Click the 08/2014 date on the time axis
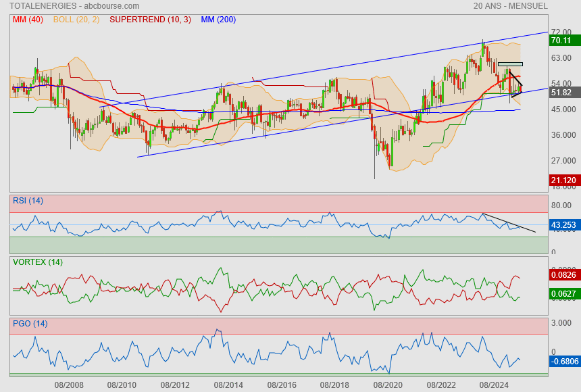 coord(228,385)
